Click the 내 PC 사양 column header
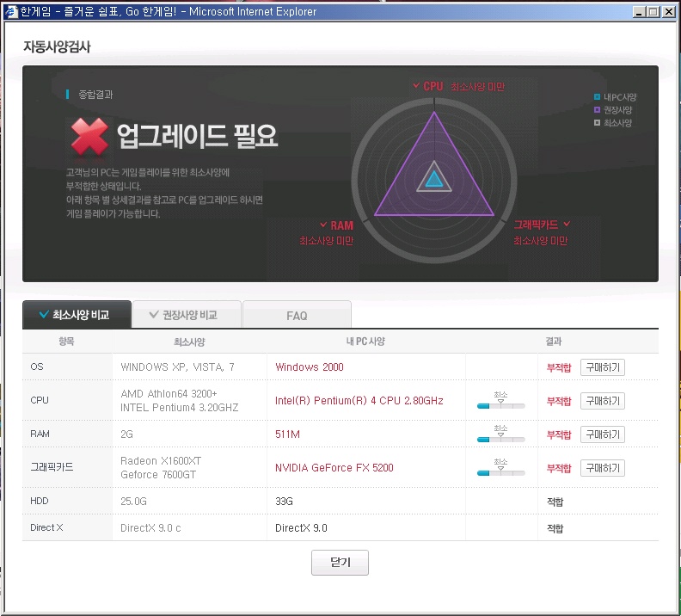This screenshot has width=681, height=616. point(365,342)
